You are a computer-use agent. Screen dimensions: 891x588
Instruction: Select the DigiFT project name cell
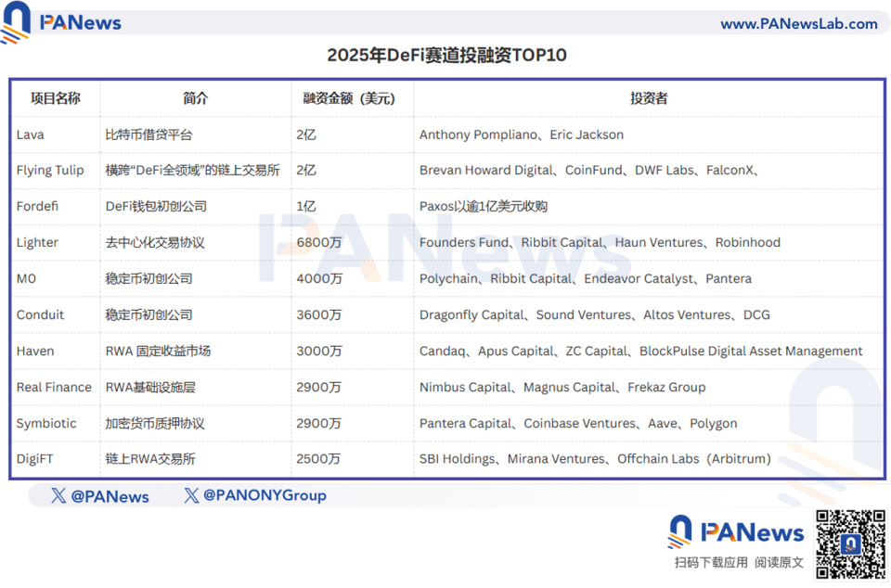pyautogui.click(x=35, y=459)
